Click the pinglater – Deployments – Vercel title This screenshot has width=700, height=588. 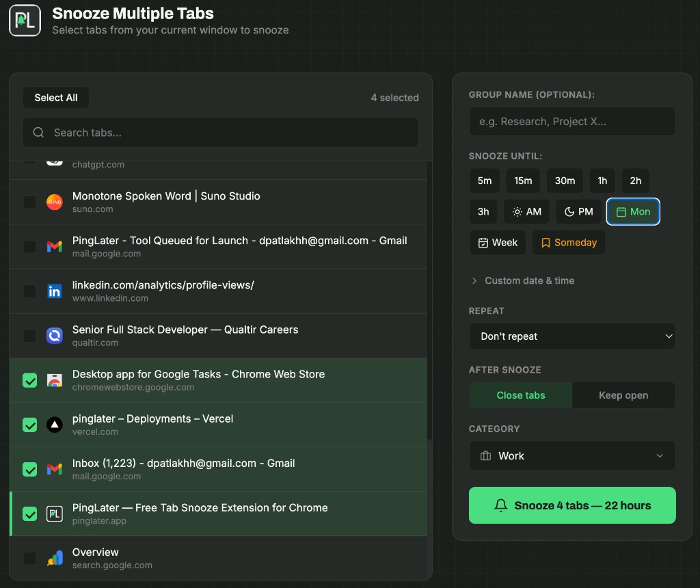(152, 419)
